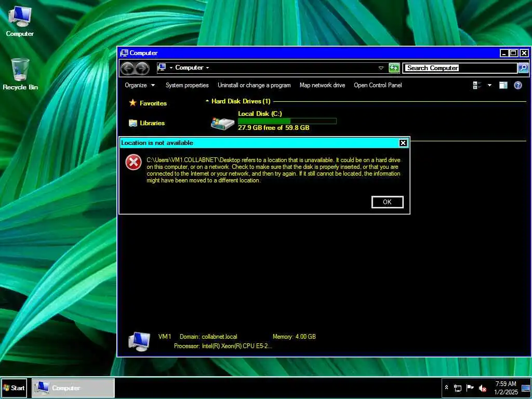Click the error message text in dialog
Viewport: 532px width, 399px height.
click(x=273, y=170)
